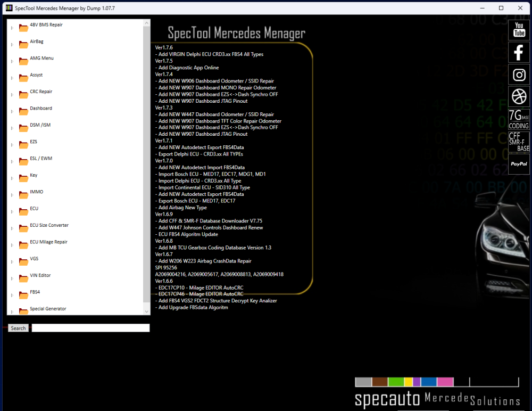
Task: Expand the IMMO tree node
Action: click(x=12, y=195)
